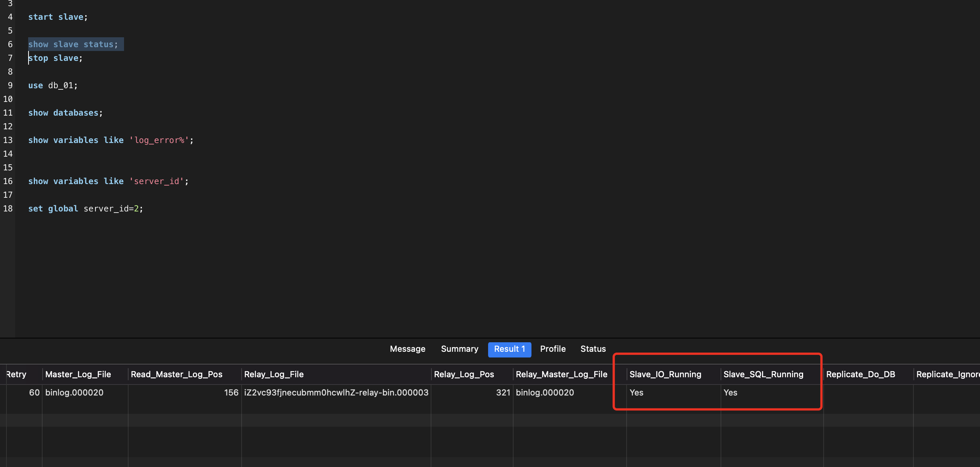This screenshot has width=980, height=467.
Task: Select the Slave_IO_Running Yes cell
Action: 636,392
